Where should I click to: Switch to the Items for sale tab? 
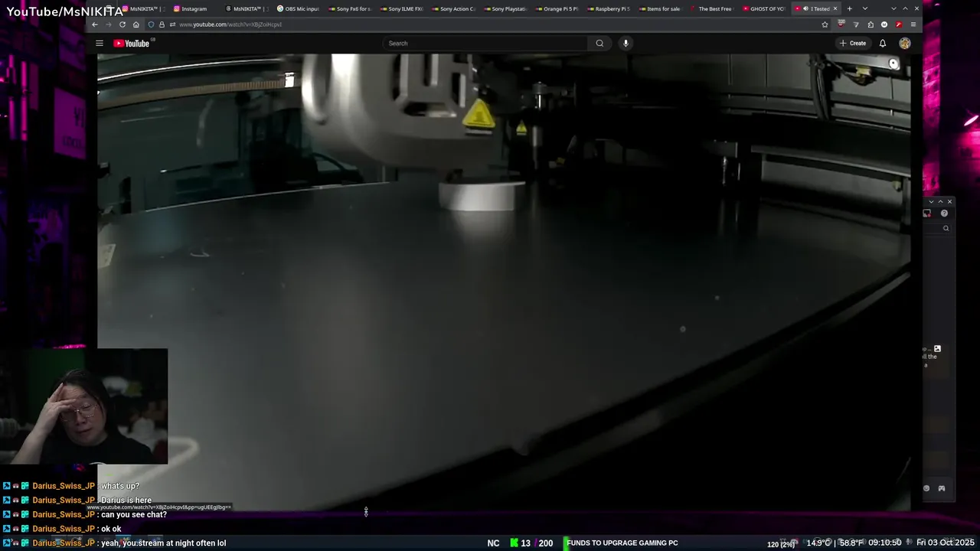pos(660,8)
